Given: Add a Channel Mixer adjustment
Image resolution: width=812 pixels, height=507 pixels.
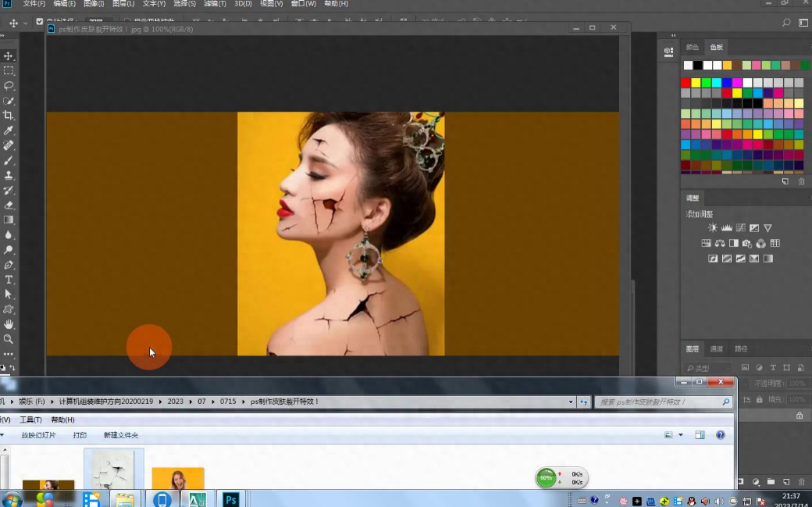Looking at the screenshot, I should point(760,243).
